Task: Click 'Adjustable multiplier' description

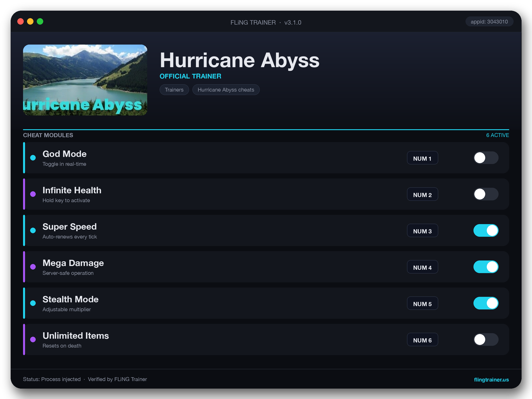Action: tap(67, 309)
